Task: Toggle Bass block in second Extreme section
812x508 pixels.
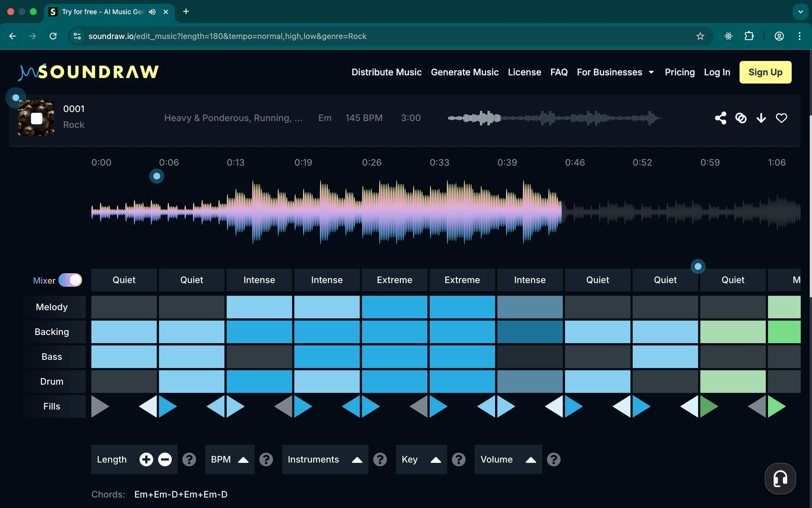Action: click(462, 356)
